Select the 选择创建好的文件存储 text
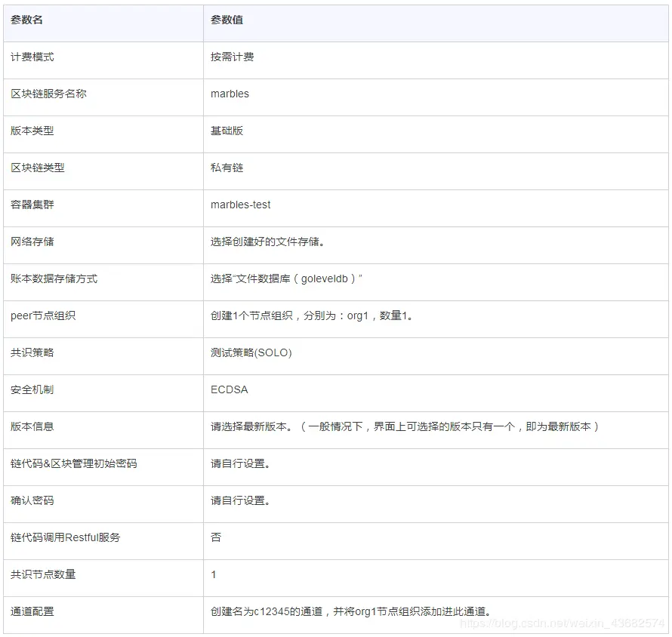The width and height of the screenshot is (672, 637). click(x=267, y=242)
